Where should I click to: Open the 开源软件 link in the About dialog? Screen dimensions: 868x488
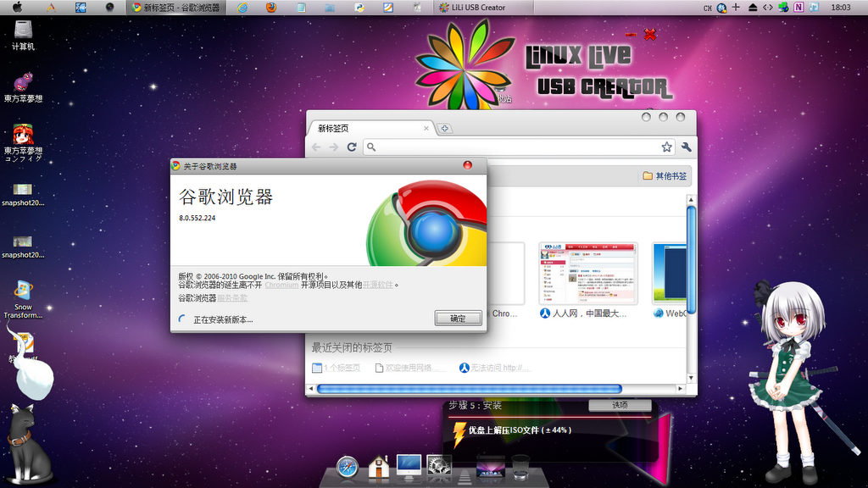coord(378,285)
